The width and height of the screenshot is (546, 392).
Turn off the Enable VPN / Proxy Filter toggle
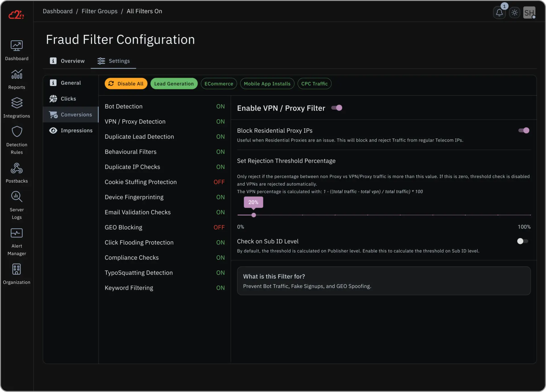pos(337,108)
